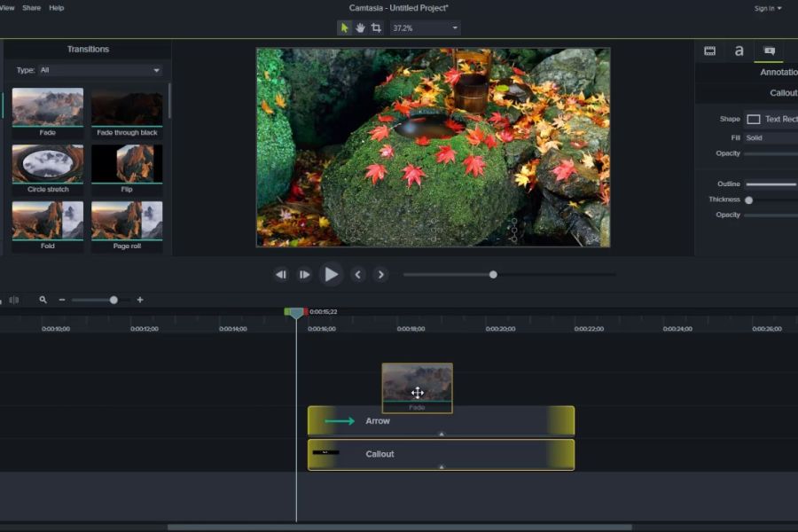Open the annotation properties callout tab
Screen dimensions: 798x532
(770, 51)
